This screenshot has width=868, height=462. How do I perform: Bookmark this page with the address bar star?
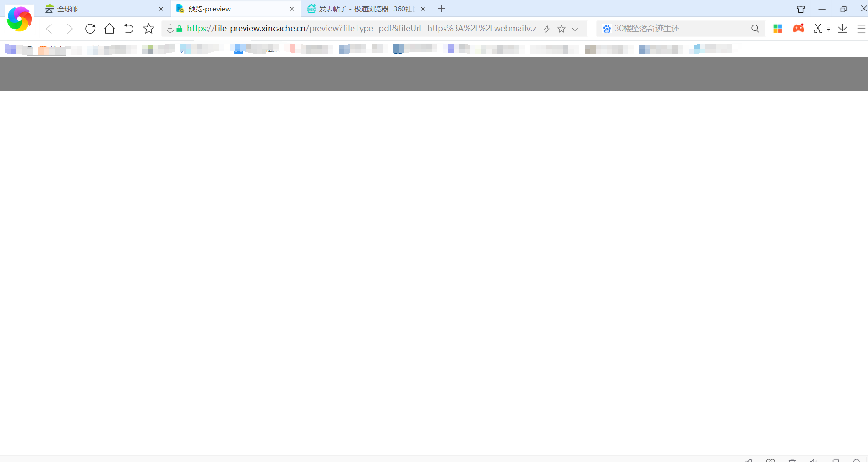click(x=562, y=29)
